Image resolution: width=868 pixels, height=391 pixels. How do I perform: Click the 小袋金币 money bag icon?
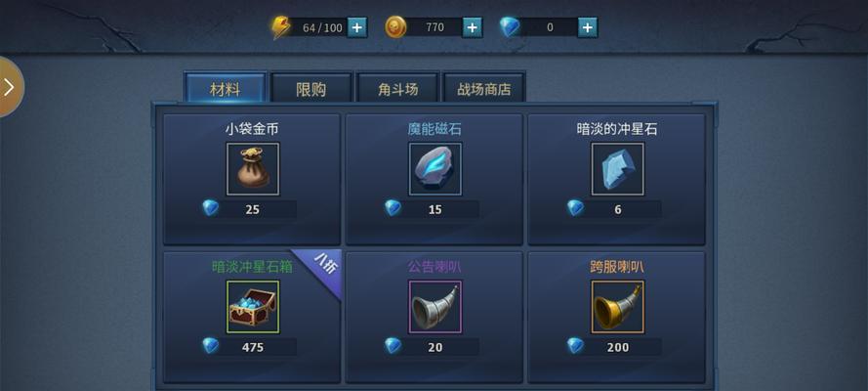253,169
